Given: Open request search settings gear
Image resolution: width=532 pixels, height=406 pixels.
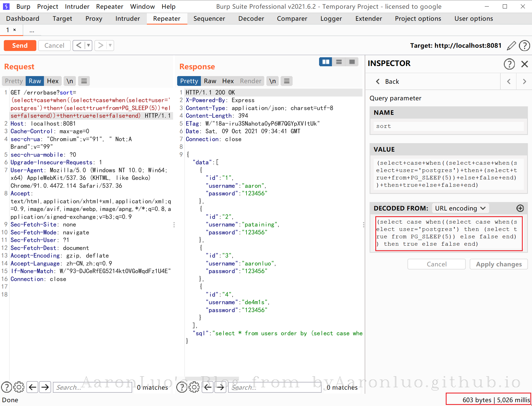Looking at the screenshot, I should pyautogui.click(x=19, y=387).
